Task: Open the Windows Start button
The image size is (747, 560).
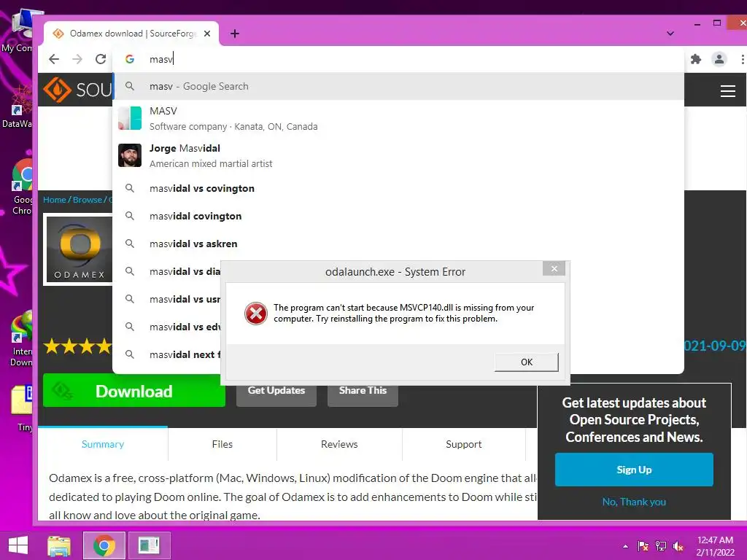Action: tap(18, 545)
